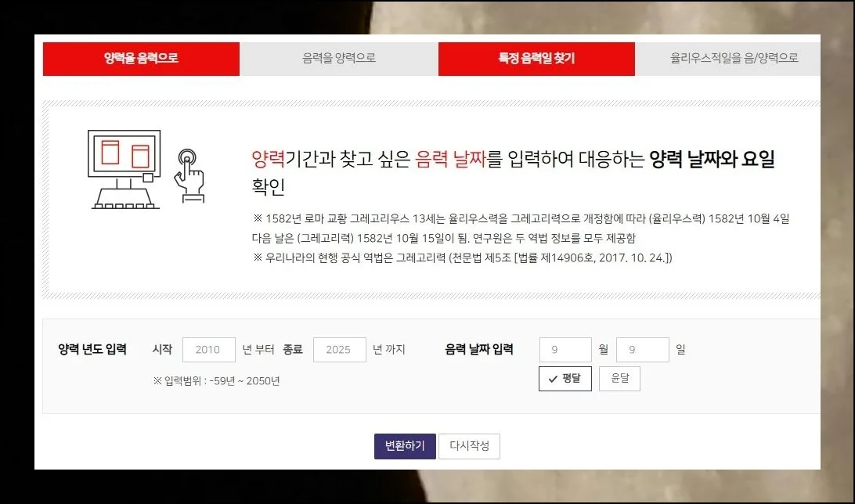Click the checkmark inside the 평달 button

point(552,378)
